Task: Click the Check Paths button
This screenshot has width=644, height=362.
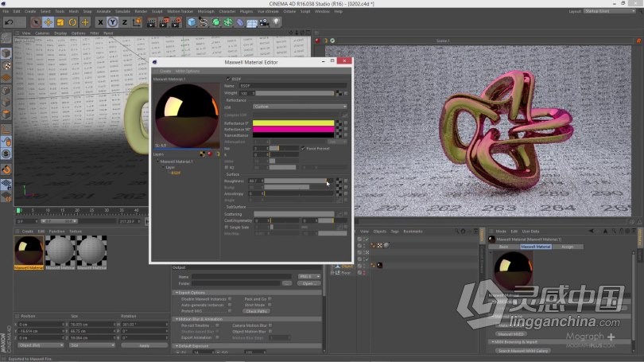Action: click(256, 311)
